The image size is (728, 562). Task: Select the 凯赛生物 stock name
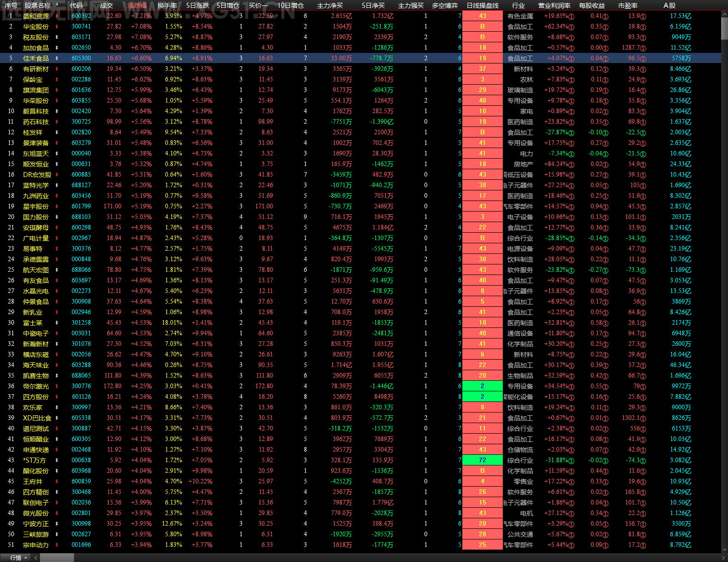click(36, 376)
